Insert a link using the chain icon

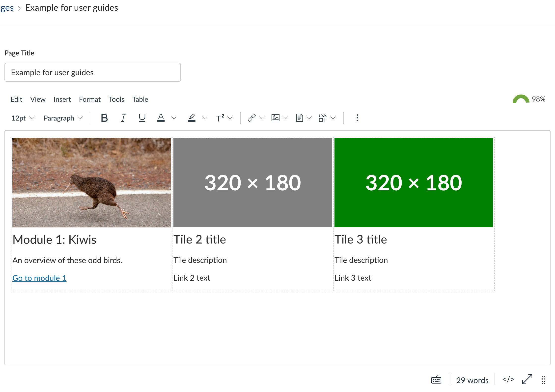(x=251, y=118)
